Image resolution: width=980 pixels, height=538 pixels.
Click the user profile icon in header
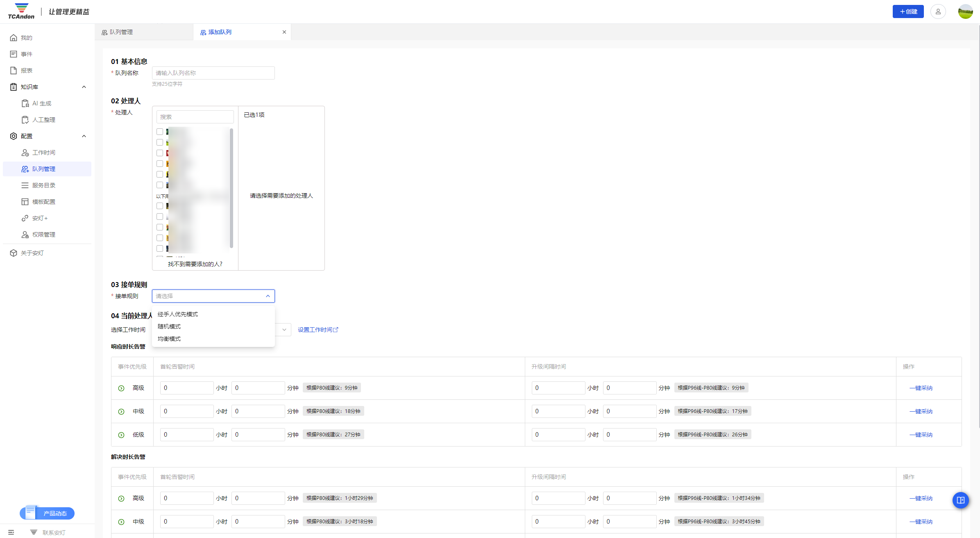pos(938,11)
